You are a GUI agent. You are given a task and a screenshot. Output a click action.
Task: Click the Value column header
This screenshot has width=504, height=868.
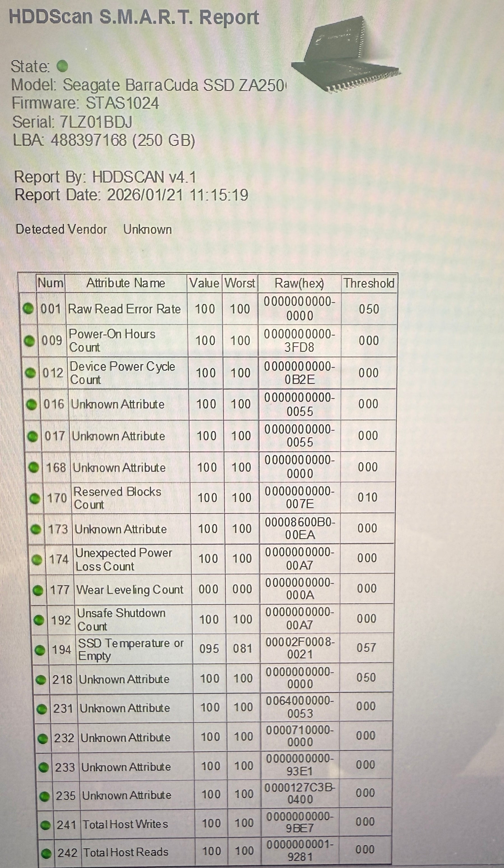(x=204, y=283)
